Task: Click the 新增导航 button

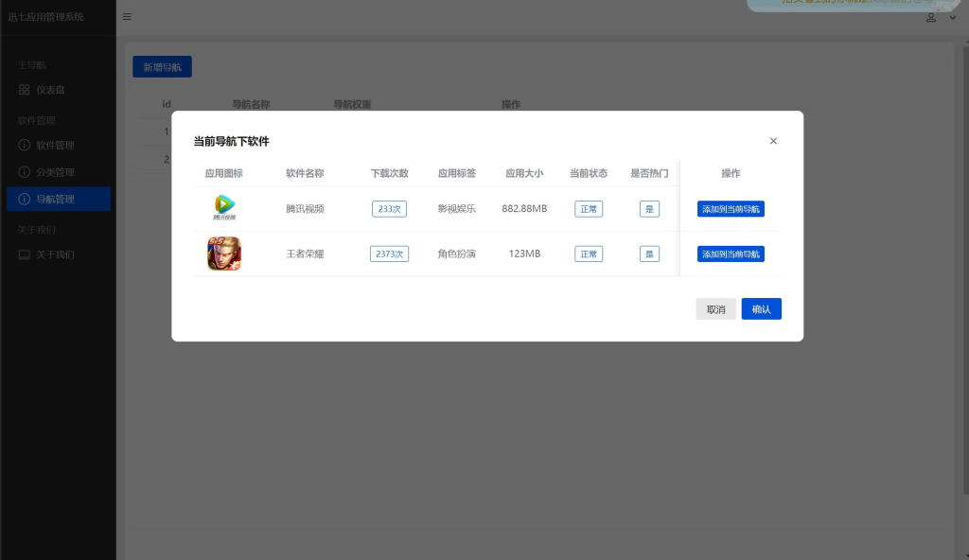Action: [x=162, y=67]
